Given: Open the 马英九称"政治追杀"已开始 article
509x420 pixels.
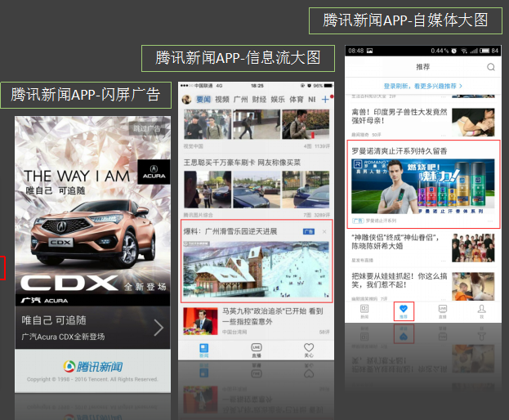Looking at the screenshot, I should [273, 316].
